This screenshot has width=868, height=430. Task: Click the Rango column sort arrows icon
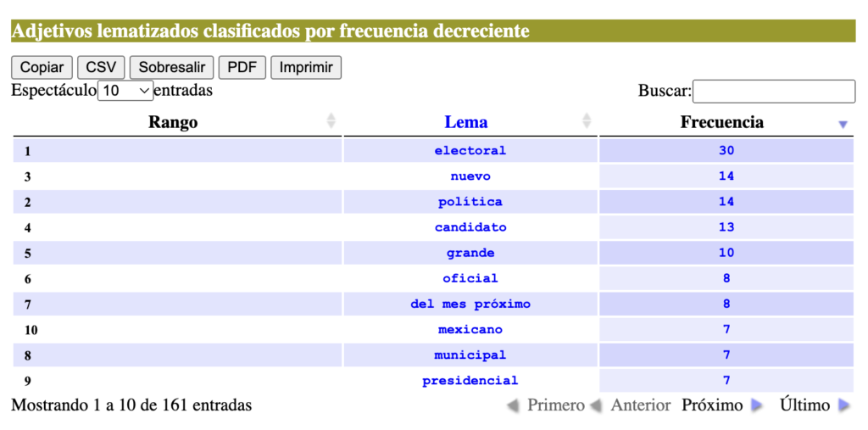(x=331, y=120)
